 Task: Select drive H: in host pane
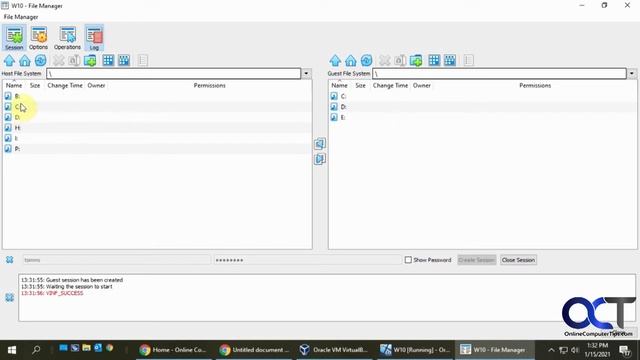[x=157, y=128]
